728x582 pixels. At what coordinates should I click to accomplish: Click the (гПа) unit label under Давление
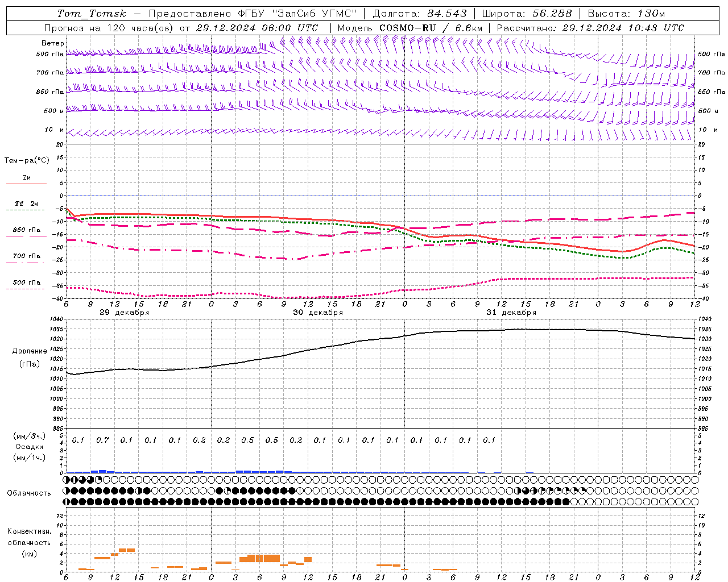[28, 364]
